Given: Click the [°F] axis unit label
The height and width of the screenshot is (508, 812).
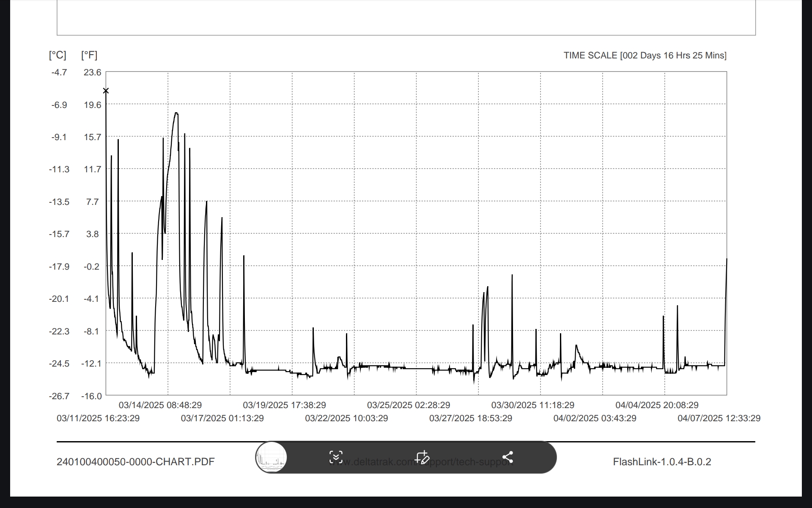Looking at the screenshot, I should point(89,55).
